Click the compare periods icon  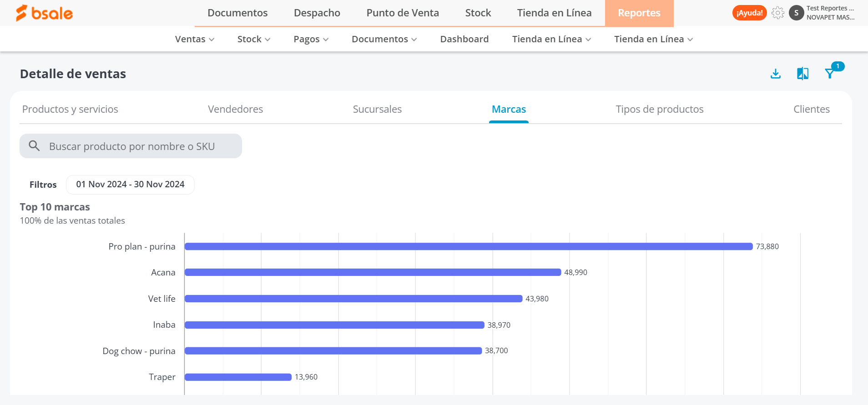803,74
